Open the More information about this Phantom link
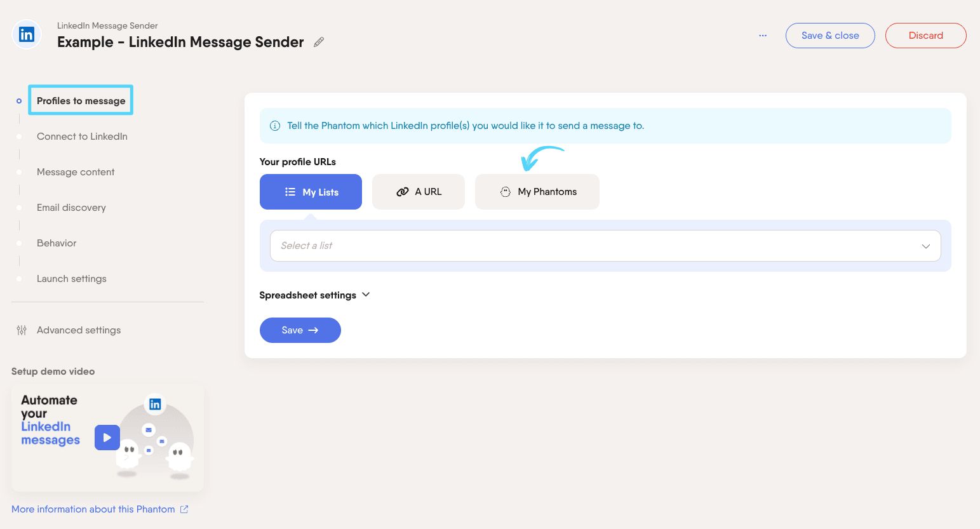980x529 pixels. (93, 509)
